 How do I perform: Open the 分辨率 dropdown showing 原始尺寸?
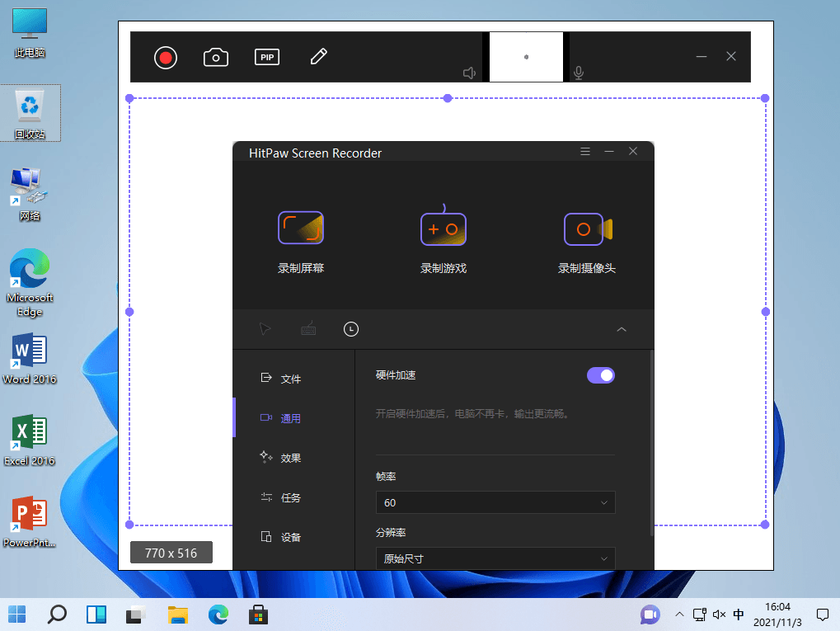pyautogui.click(x=495, y=558)
